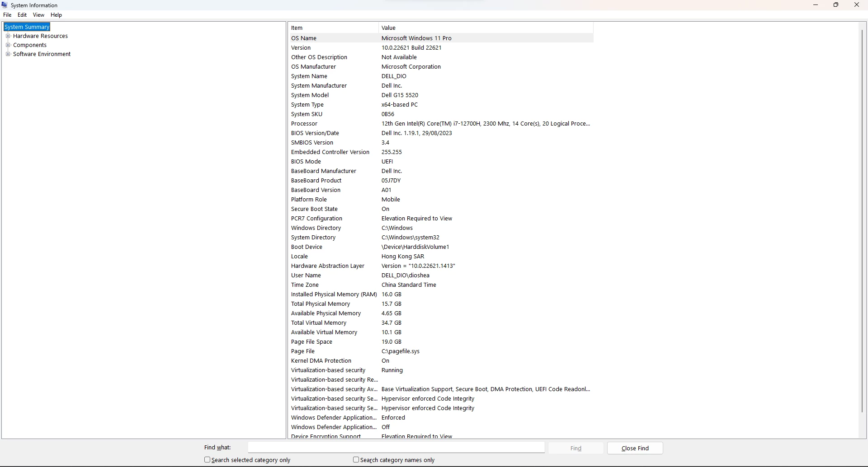Select the Kernel DMA Protection row
This screenshot has height=467, width=868.
441,361
